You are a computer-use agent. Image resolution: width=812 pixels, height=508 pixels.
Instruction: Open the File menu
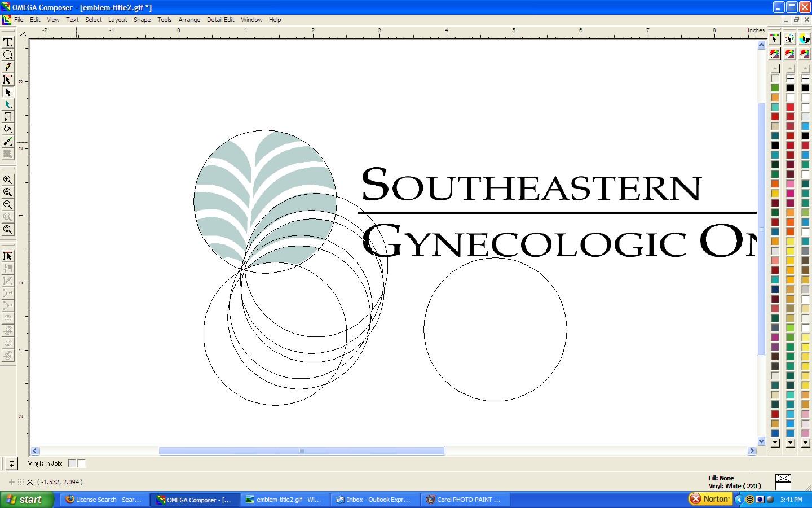[x=19, y=20]
